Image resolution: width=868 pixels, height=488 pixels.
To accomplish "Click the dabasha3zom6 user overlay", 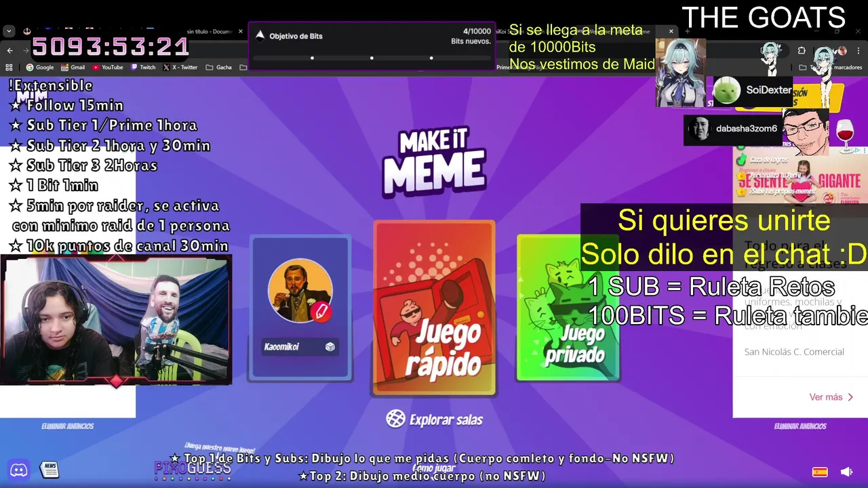I will click(x=734, y=129).
